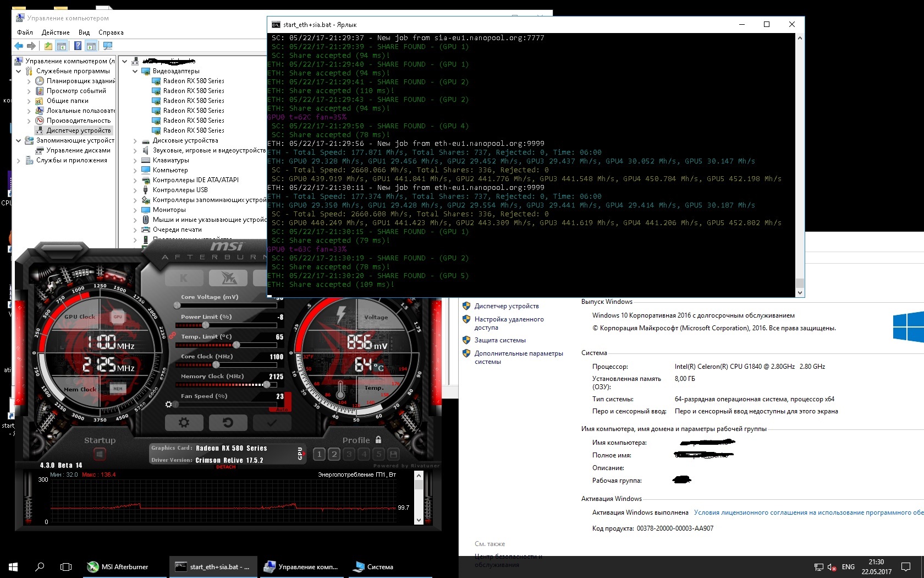The height and width of the screenshot is (578, 924).
Task: Expand Дисковые устройства device category
Action: (135, 140)
